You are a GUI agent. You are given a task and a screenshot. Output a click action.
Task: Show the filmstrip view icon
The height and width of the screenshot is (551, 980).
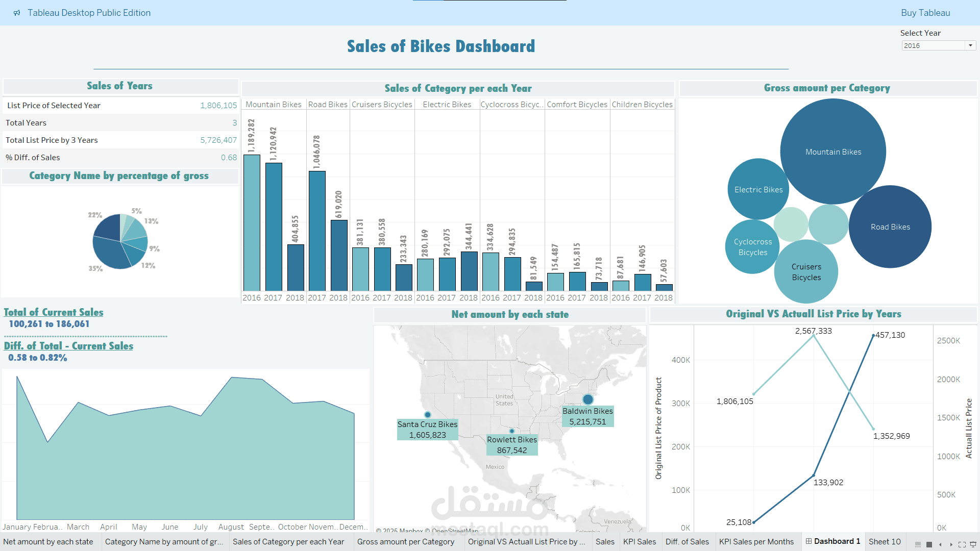click(x=929, y=544)
